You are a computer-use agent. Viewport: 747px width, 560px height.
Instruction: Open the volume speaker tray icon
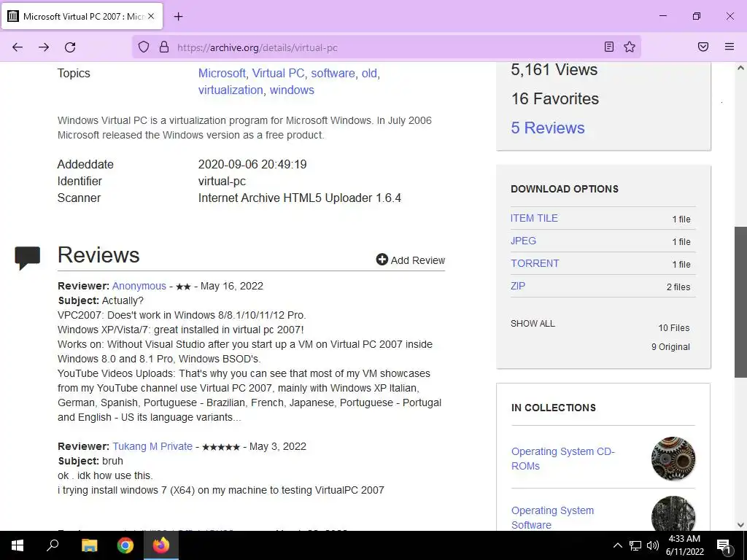(653, 545)
